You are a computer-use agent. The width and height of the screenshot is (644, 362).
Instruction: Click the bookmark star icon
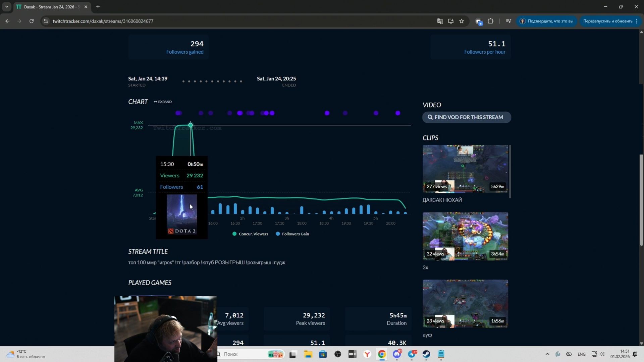pyautogui.click(x=462, y=21)
